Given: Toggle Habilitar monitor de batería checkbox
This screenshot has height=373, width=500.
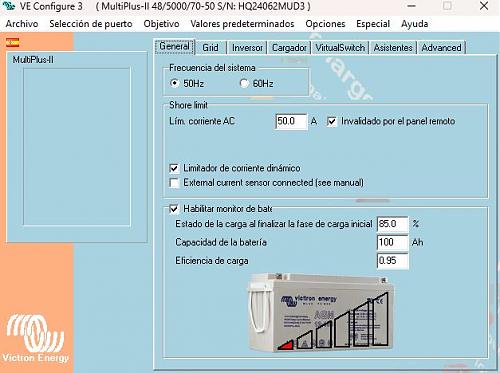Looking at the screenshot, I should click(174, 209).
